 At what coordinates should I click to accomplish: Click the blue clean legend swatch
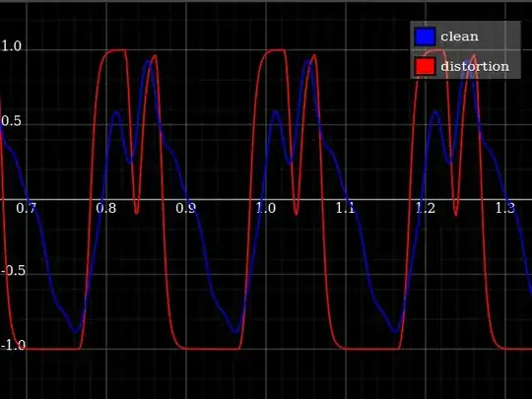(425, 36)
